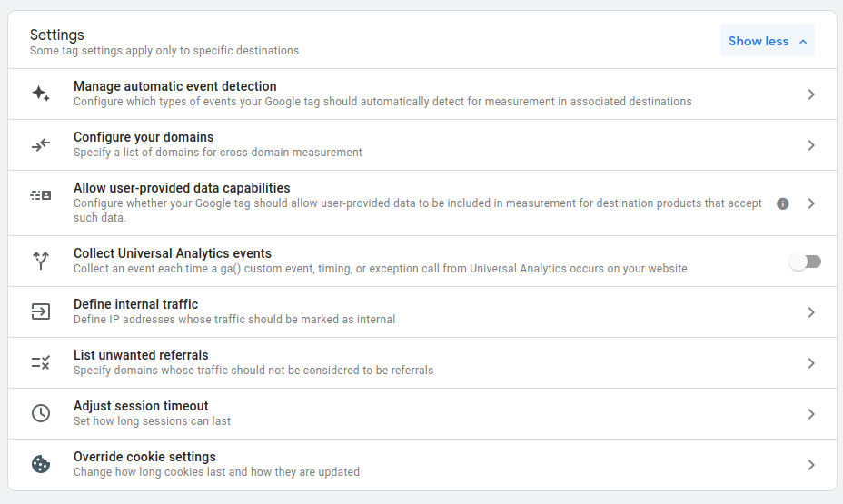The width and height of the screenshot is (843, 504).
Task: Click the clock icon for session timeout
Action: click(41, 413)
